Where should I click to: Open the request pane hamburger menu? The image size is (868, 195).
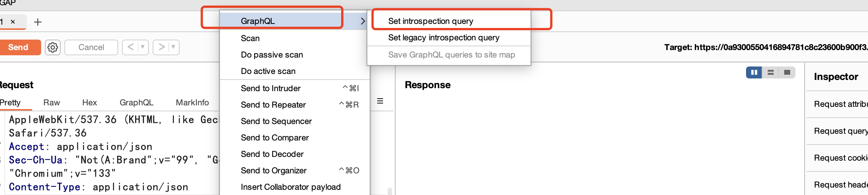(x=380, y=101)
